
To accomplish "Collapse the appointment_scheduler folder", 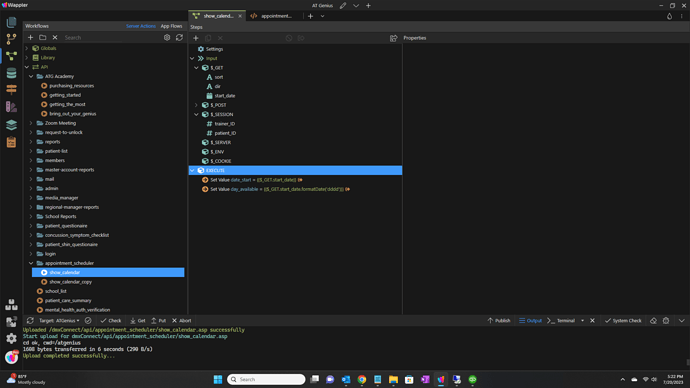I will pyautogui.click(x=31, y=263).
